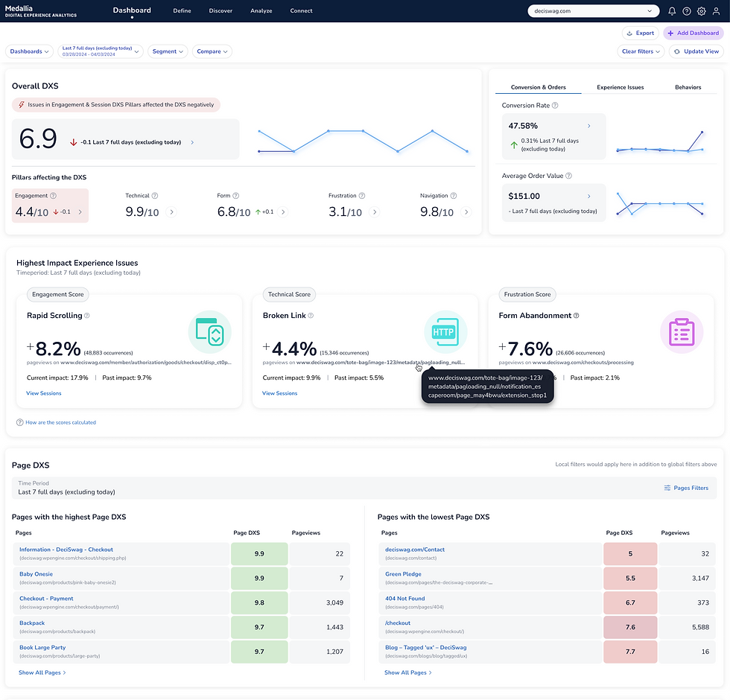View Sessions for Rapid Scrolling

click(x=44, y=394)
